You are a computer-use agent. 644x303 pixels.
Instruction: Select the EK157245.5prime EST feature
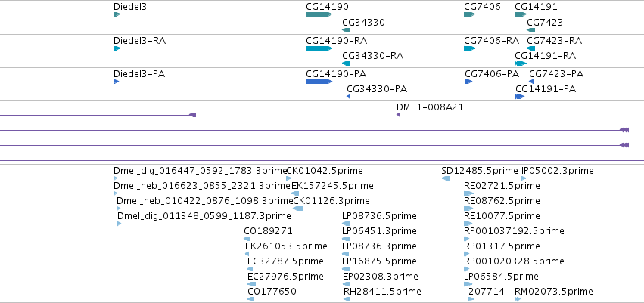295,193
